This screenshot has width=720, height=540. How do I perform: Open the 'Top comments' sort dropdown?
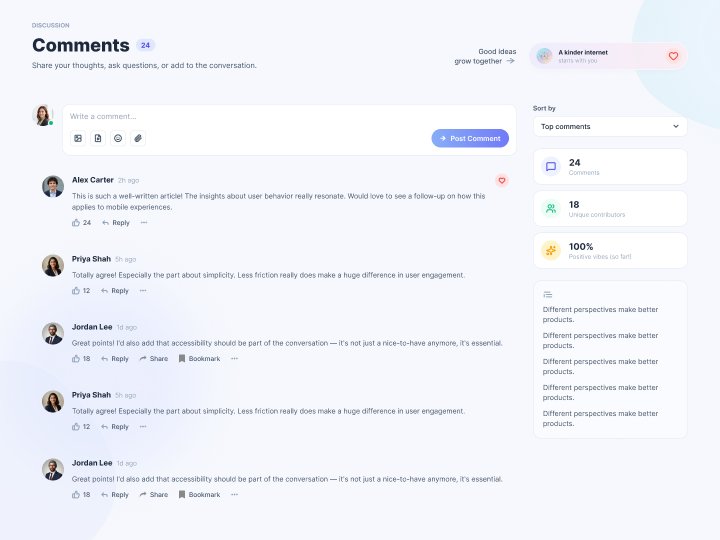[610, 126]
